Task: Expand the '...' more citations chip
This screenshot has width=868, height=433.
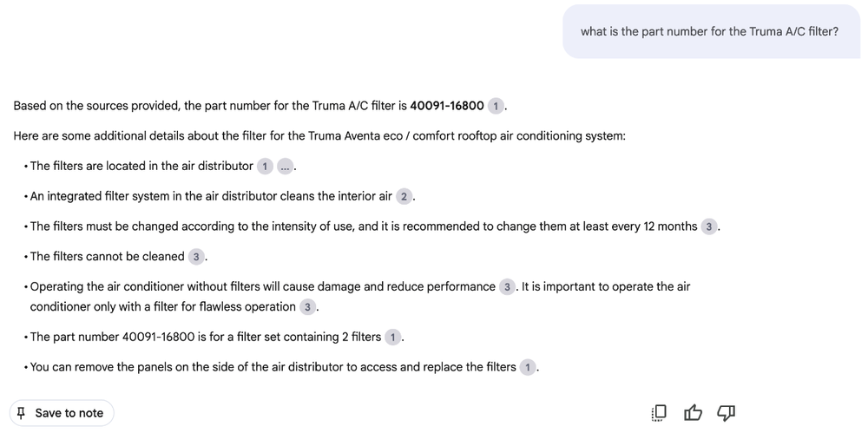Action: pyautogui.click(x=286, y=166)
